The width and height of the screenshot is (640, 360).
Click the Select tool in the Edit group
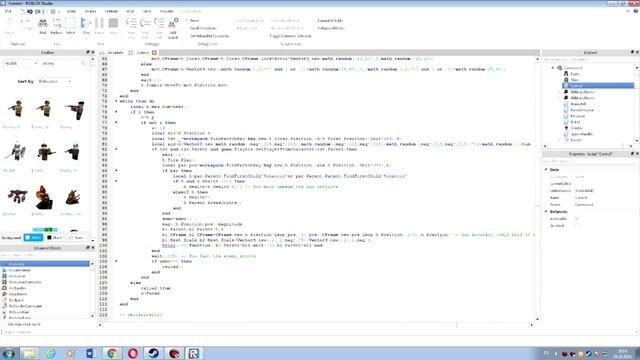(x=70, y=27)
